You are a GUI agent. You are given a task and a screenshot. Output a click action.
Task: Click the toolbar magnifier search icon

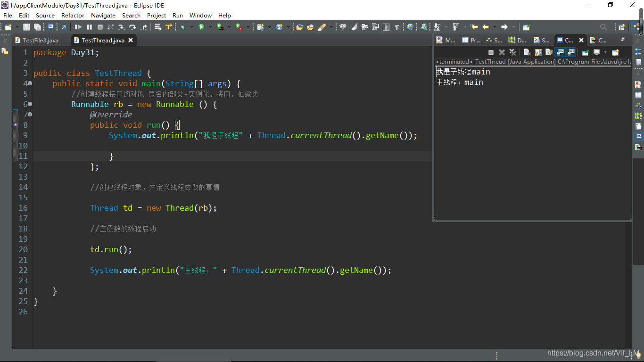(603, 27)
